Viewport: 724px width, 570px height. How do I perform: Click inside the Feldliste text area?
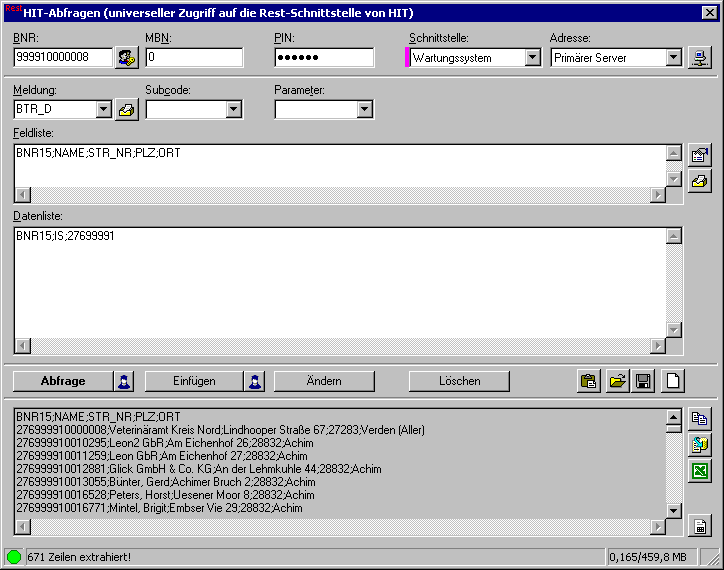tap(340, 166)
